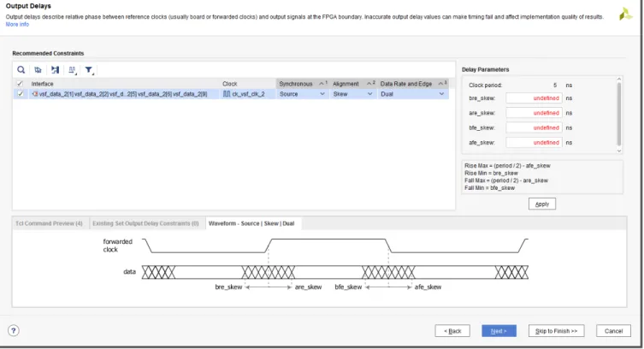Click the Fall Min formula text

489,187
